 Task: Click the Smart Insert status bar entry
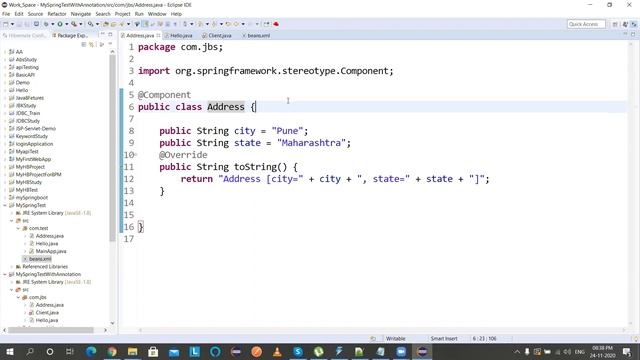click(444, 338)
